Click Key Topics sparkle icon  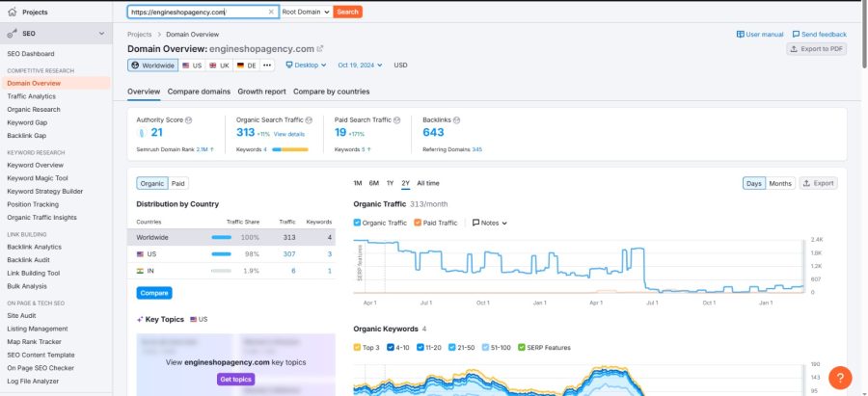coord(140,320)
